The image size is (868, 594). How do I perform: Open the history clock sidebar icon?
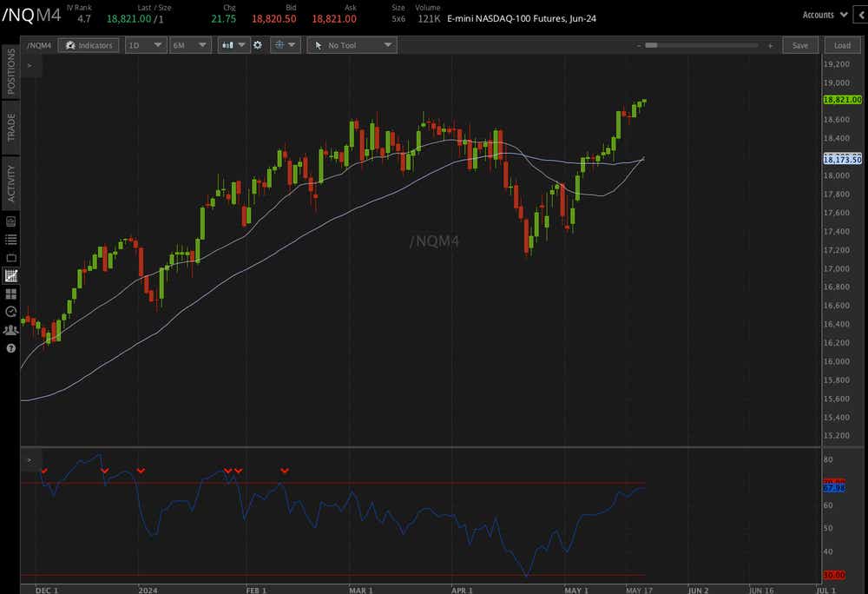click(x=10, y=312)
